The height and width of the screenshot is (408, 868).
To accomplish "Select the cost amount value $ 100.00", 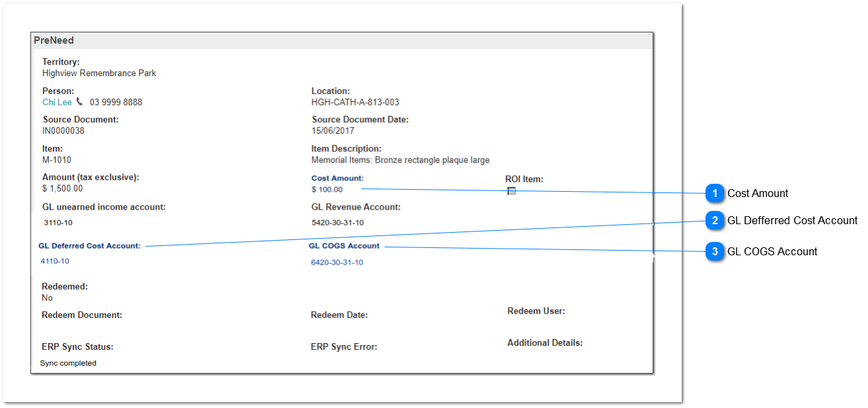I will pyautogui.click(x=328, y=189).
